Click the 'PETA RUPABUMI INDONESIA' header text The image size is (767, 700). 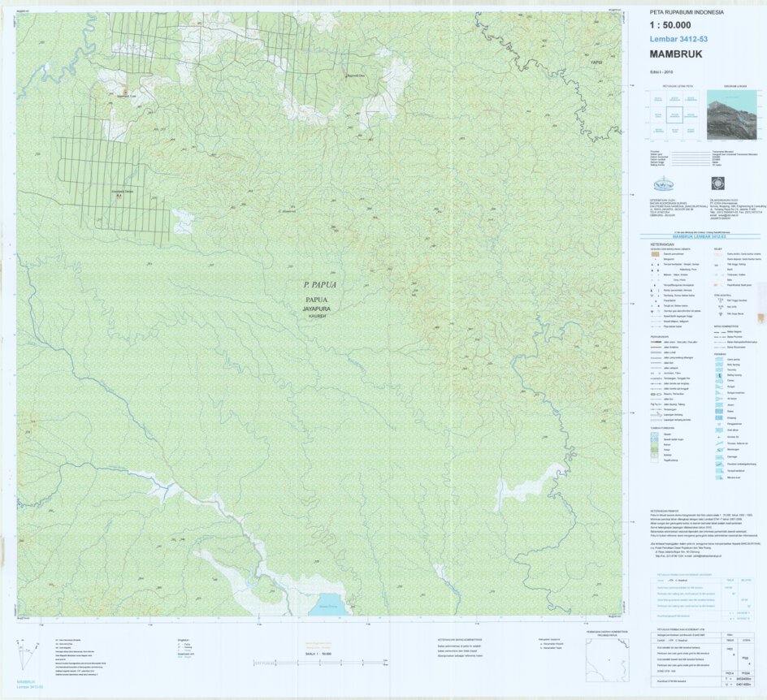pos(687,12)
